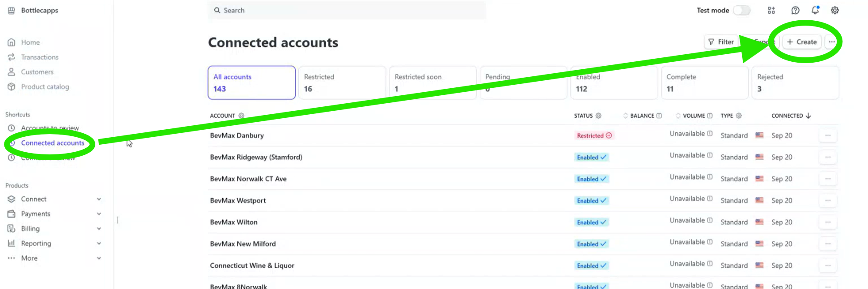Viewport: 868px width, 289px height.
Task: Go to the Customers page
Action: coord(37,72)
